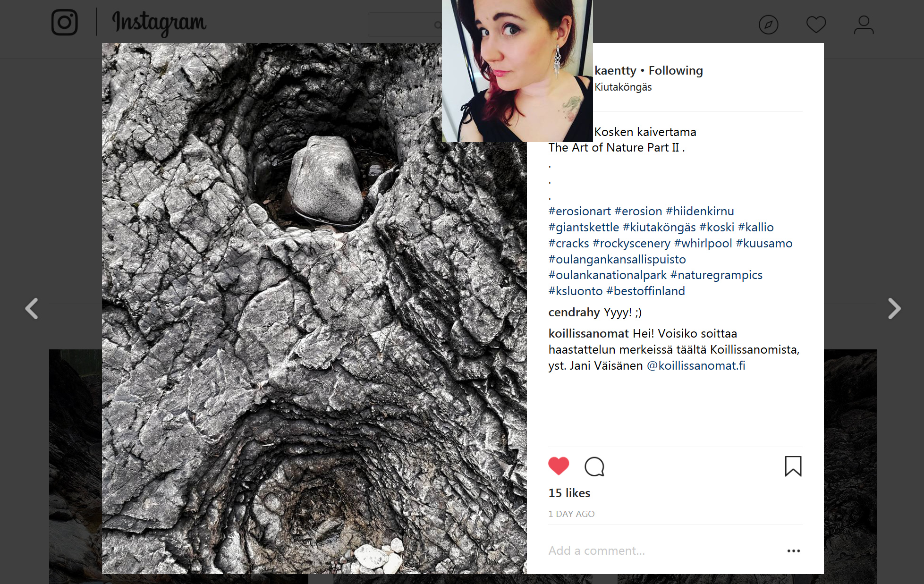924x584 pixels.
Task: Open the #rockyscenery hashtag
Action: [x=631, y=243]
